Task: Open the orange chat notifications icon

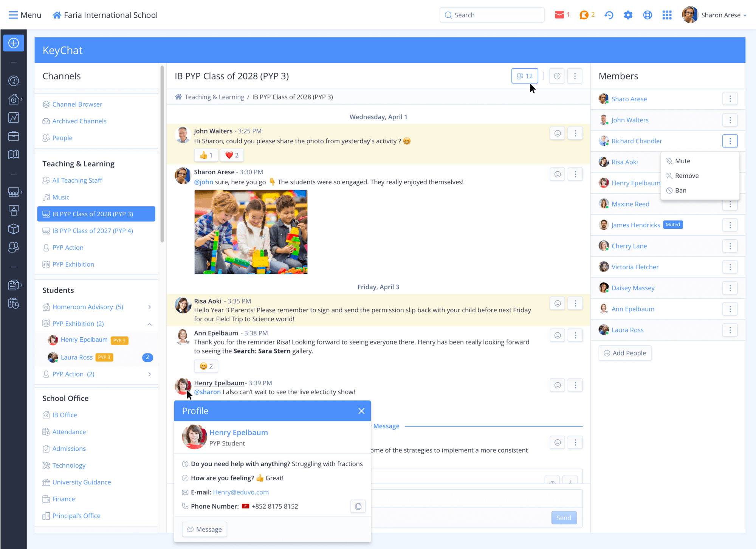Action: 584,15
